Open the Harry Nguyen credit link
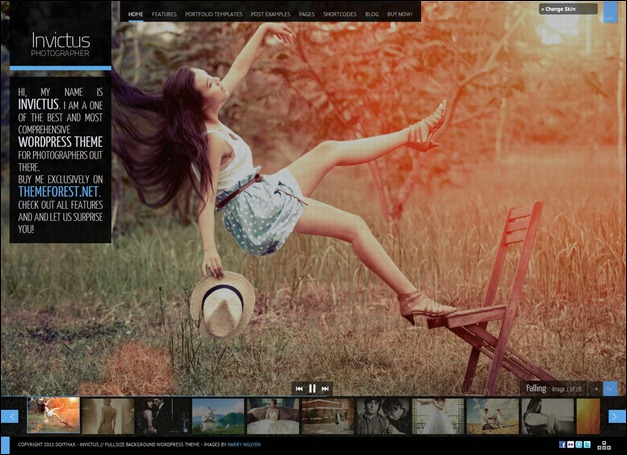The width and height of the screenshot is (627, 455). pos(244,444)
